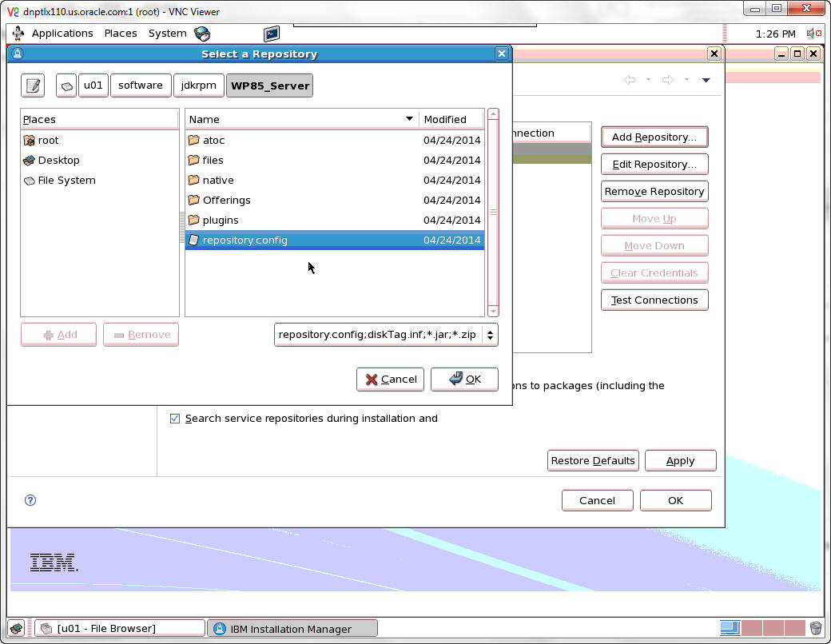
Task: Switch to u01 File Browser taskbar item
Action: pyautogui.click(x=120, y=629)
